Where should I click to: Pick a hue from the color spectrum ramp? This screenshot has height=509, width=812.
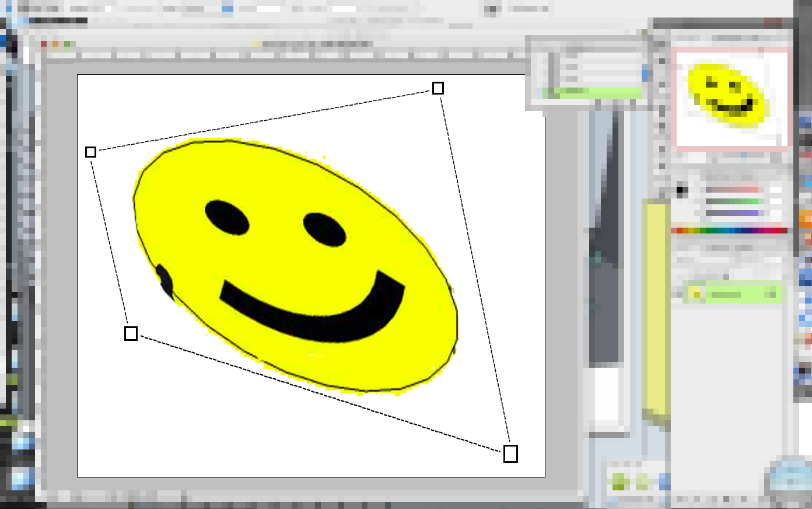point(729,231)
